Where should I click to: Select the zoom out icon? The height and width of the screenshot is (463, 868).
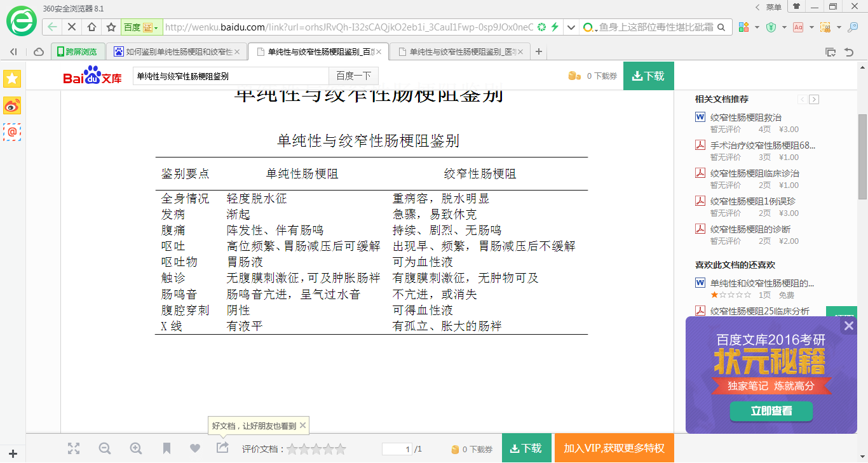click(104, 448)
